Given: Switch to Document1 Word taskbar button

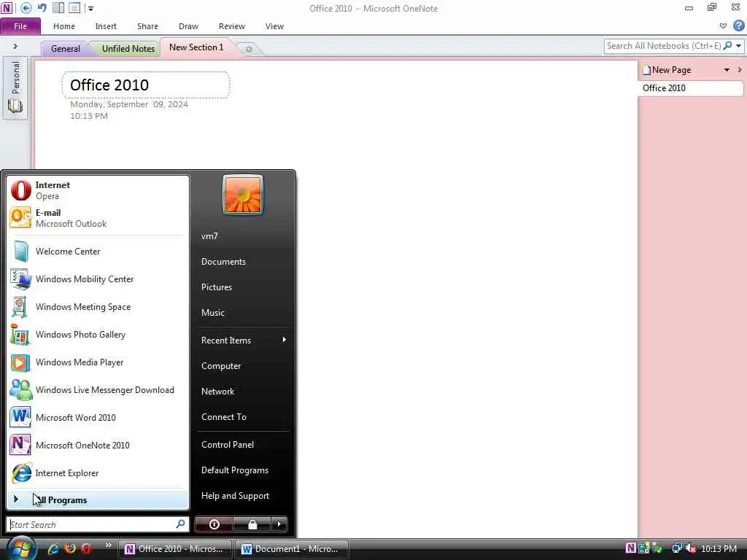Looking at the screenshot, I should 291,549.
